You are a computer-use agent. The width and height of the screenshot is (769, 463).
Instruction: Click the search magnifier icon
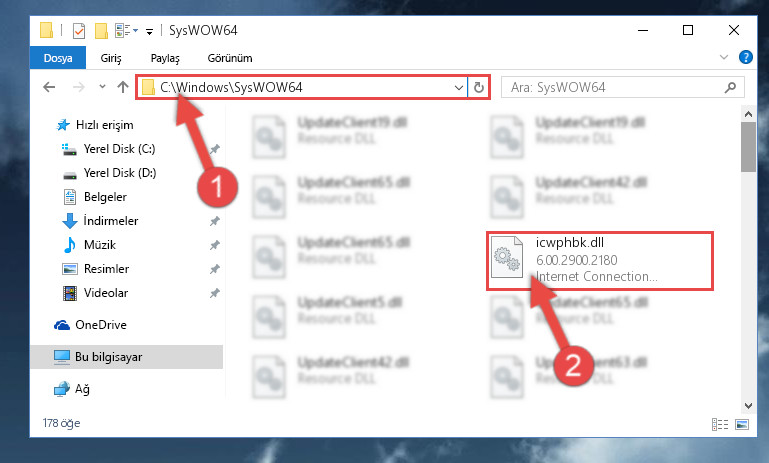pos(730,87)
